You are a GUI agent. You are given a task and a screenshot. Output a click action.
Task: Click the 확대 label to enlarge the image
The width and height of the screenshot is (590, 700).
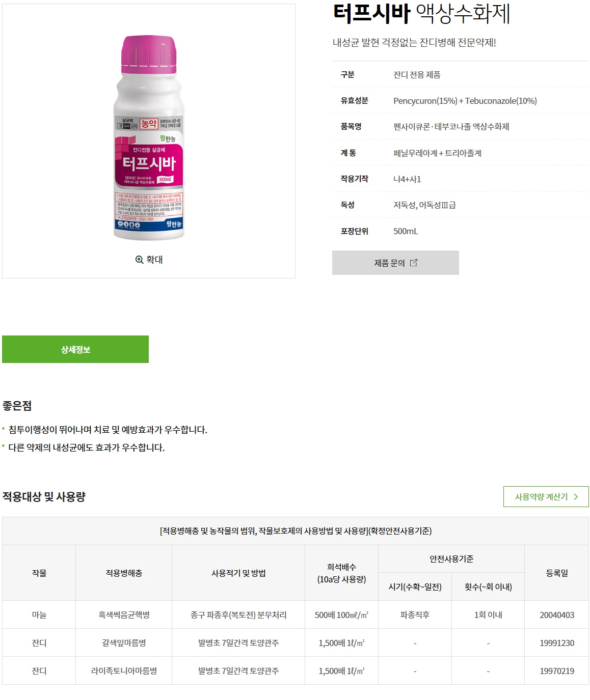(x=154, y=260)
